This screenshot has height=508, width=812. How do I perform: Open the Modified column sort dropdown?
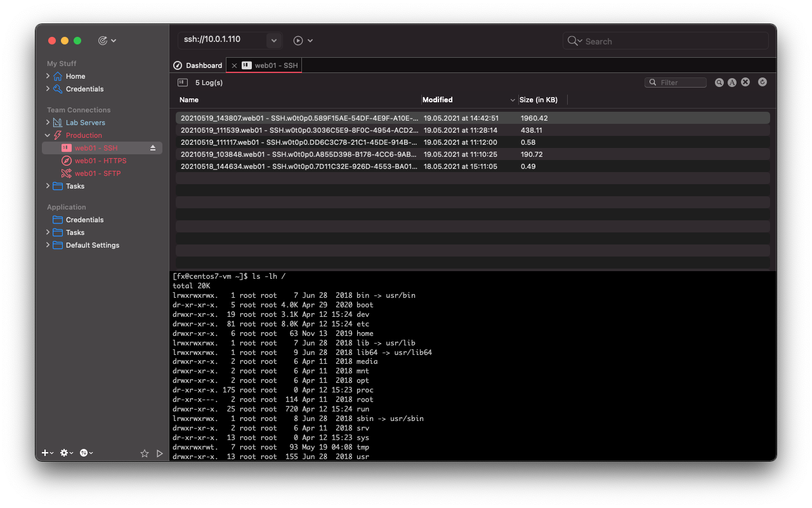tap(513, 100)
